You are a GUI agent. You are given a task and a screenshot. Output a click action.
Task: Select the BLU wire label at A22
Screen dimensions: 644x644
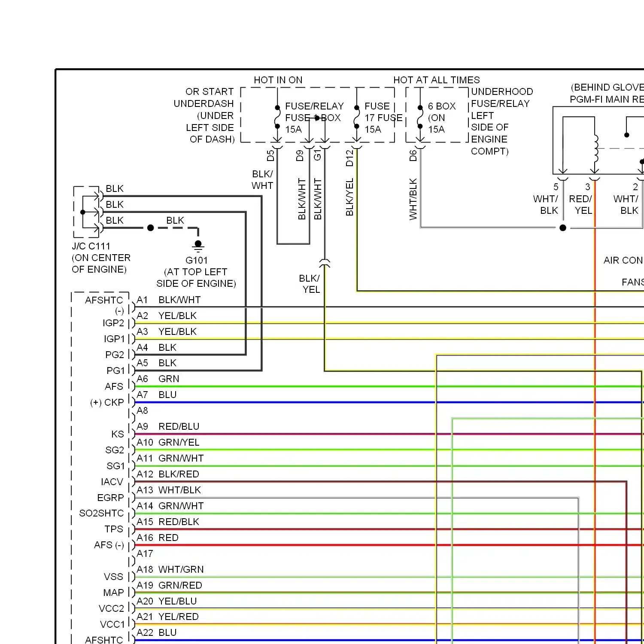[167, 632]
